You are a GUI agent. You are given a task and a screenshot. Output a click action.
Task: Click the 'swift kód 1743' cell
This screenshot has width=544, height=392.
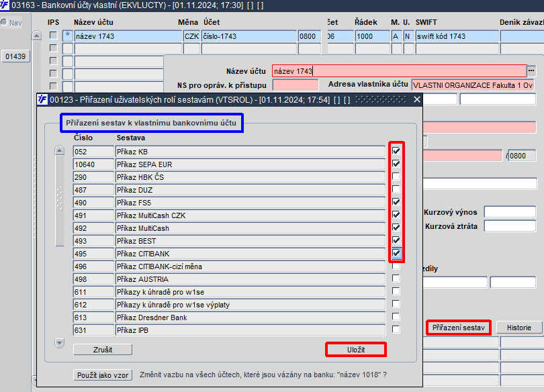point(457,36)
